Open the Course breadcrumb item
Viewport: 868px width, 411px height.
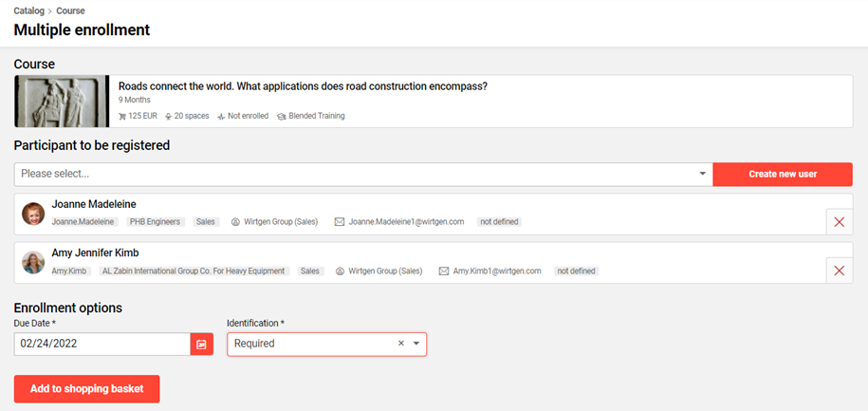(70, 11)
